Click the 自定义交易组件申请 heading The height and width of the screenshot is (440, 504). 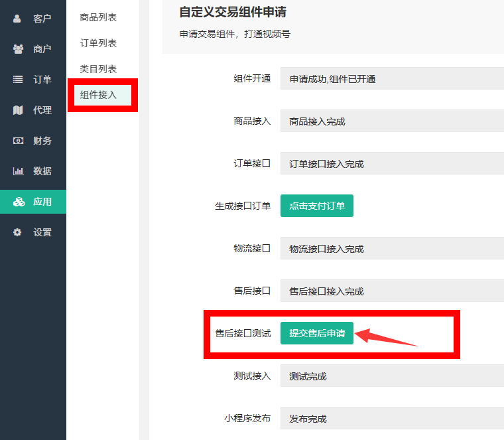click(233, 12)
